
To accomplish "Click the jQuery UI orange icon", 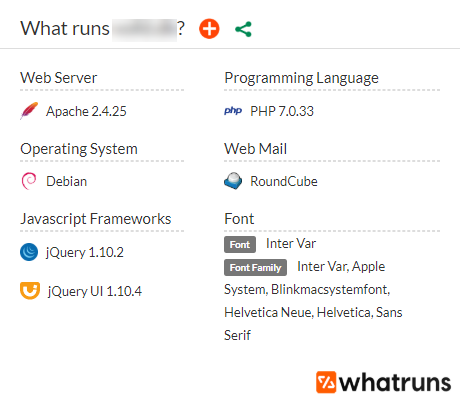I will (30, 291).
